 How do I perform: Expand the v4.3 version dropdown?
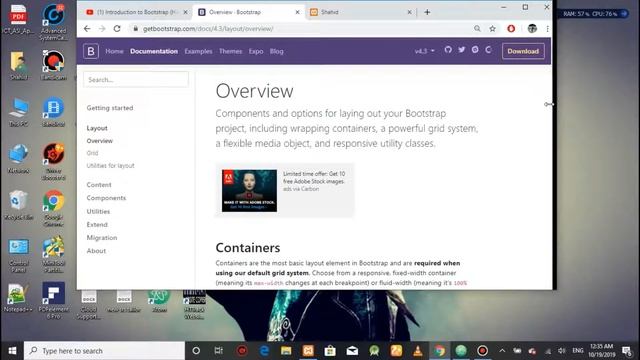click(x=424, y=51)
